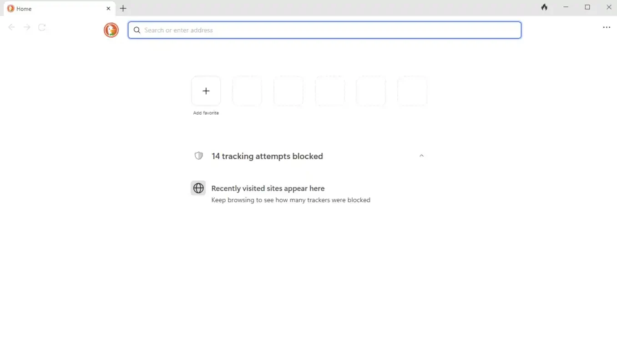Maximize the browser window
This screenshot has width=617, height=364.
tap(587, 7)
